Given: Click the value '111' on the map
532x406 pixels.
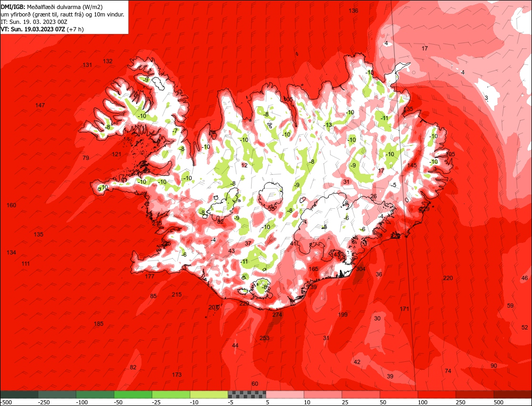Looking at the screenshot, I should (26, 264).
